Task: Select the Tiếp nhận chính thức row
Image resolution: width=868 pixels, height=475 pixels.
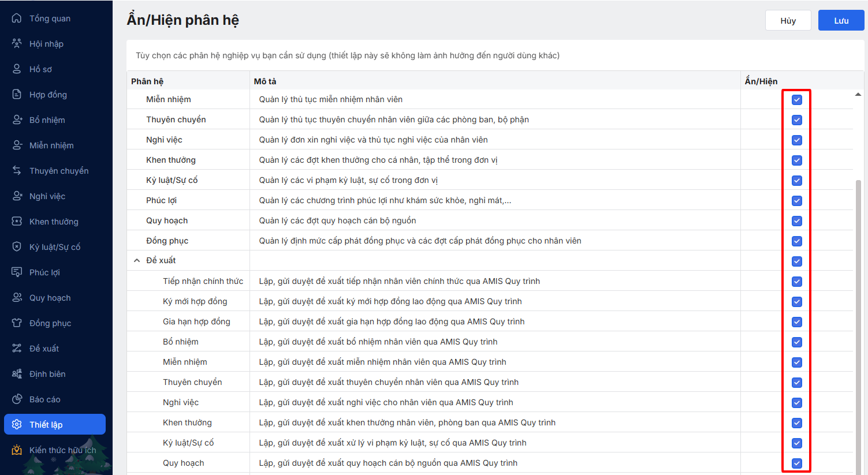Action: [x=203, y=281]
